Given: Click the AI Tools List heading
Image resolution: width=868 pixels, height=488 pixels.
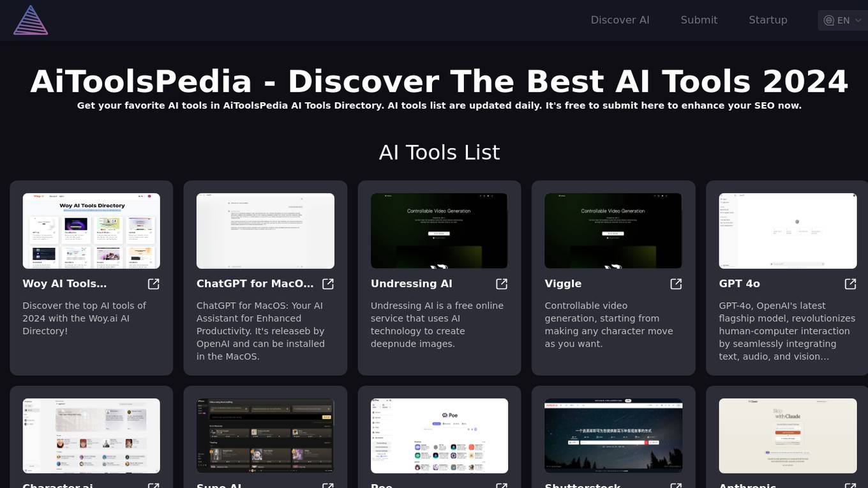Looking at the screenshot, I should [x=439, y=153].
